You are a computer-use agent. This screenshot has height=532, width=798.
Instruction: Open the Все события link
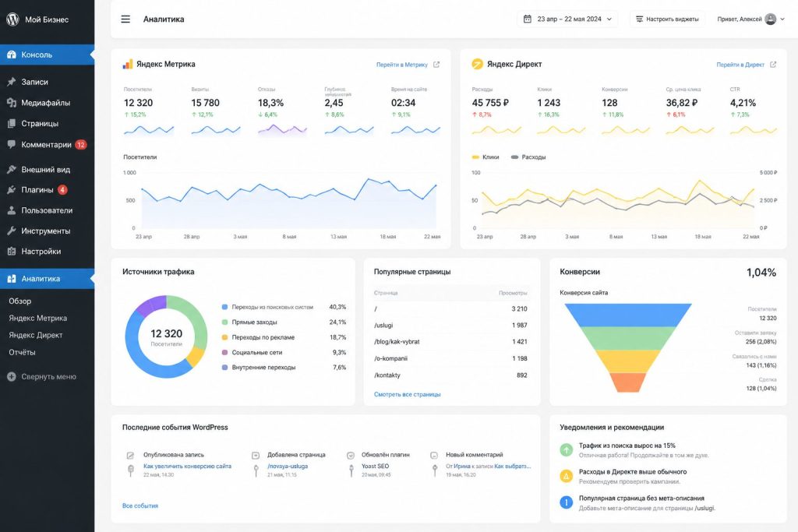[140, 506]
